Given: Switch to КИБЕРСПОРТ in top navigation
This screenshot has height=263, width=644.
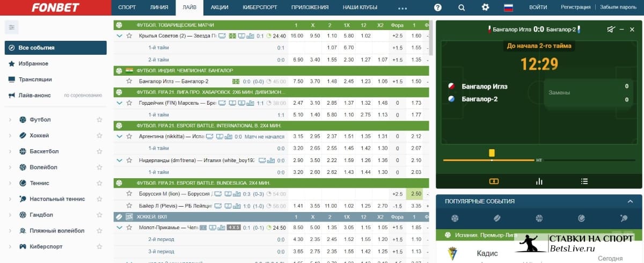Looking at the screenshot, I should 260,8.
